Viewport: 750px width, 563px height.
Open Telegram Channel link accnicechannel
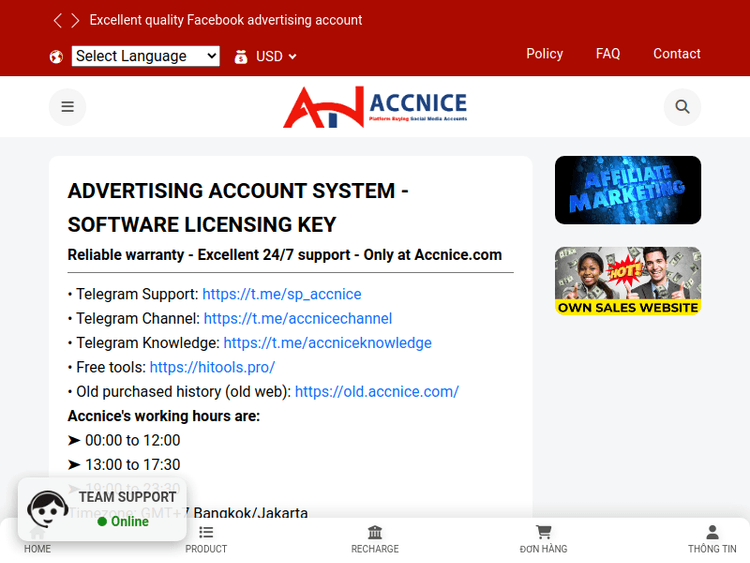pyautogui.click(x=298, y=319)
